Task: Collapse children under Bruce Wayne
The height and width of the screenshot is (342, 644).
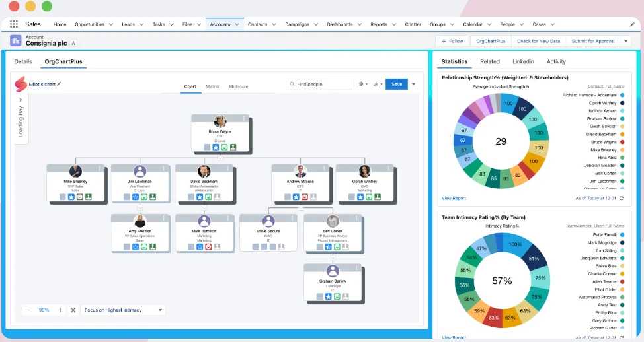Action: [220, 158]
